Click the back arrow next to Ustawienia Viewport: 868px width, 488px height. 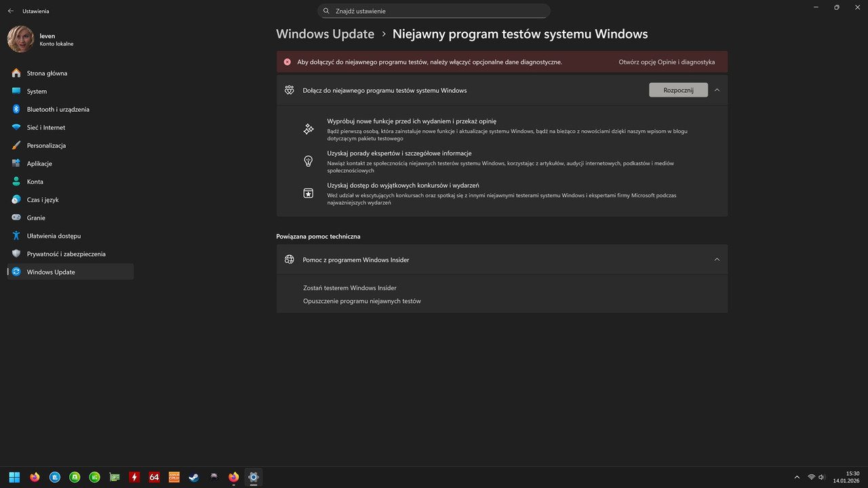10,11
